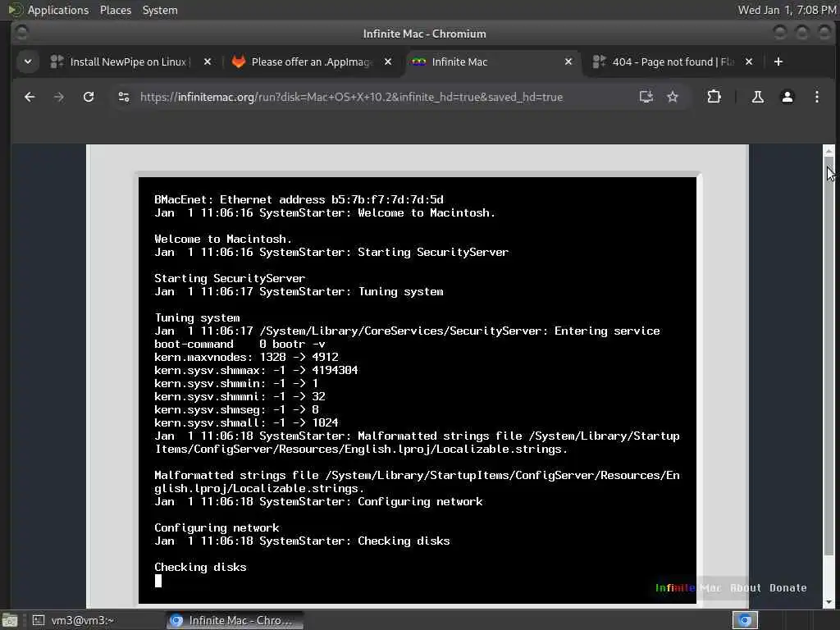The height and width of the screenshot is (630, 840).
Task: Click 'BMacEnet: Ethernet address' line
Action: [x=299, y=200]
